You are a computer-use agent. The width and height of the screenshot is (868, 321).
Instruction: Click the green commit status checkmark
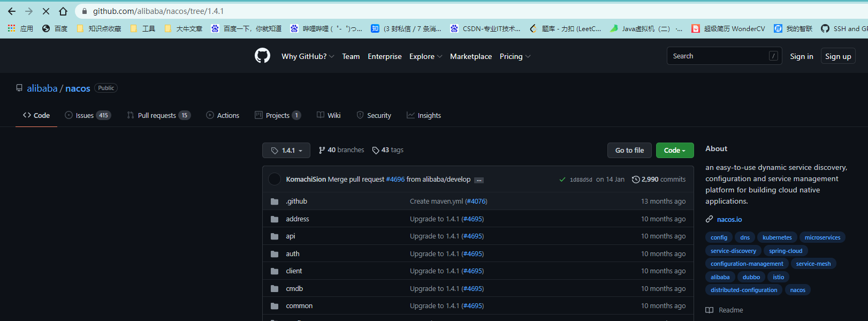click(x=562, y=180)
